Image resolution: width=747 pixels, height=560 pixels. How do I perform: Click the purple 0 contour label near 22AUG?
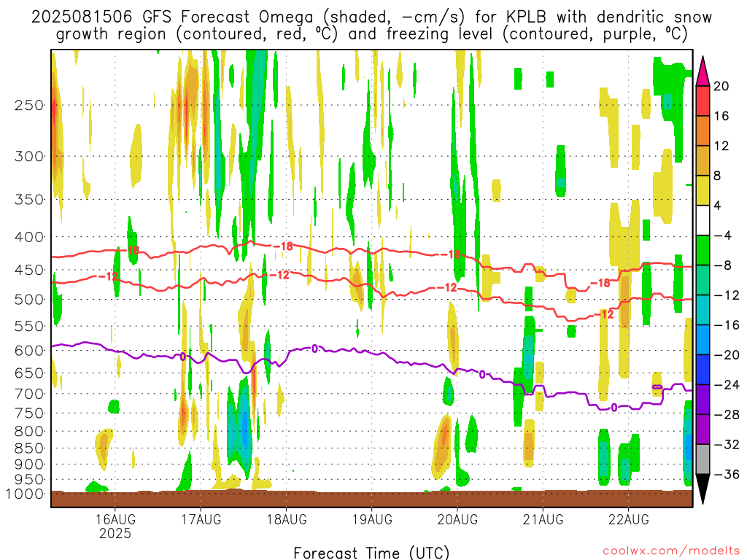(614, 408)
